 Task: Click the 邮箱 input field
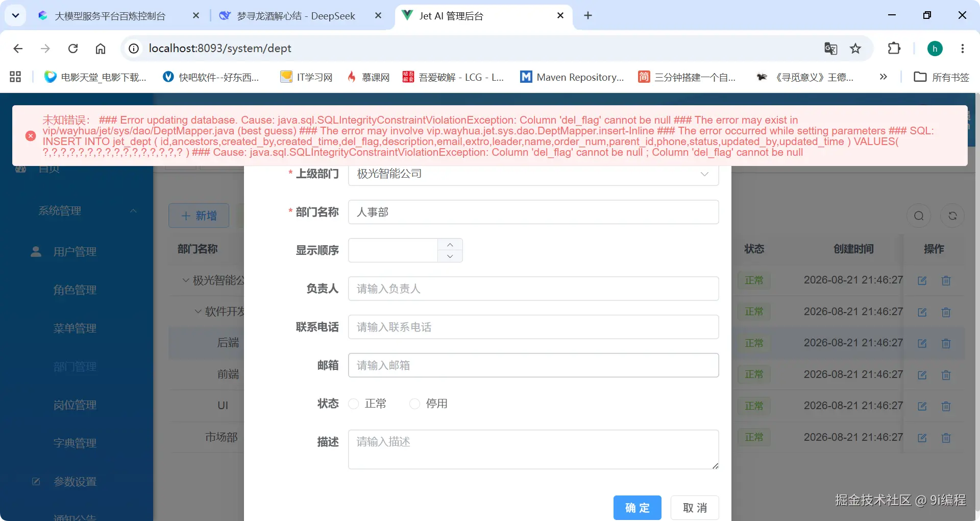(533, 365)
